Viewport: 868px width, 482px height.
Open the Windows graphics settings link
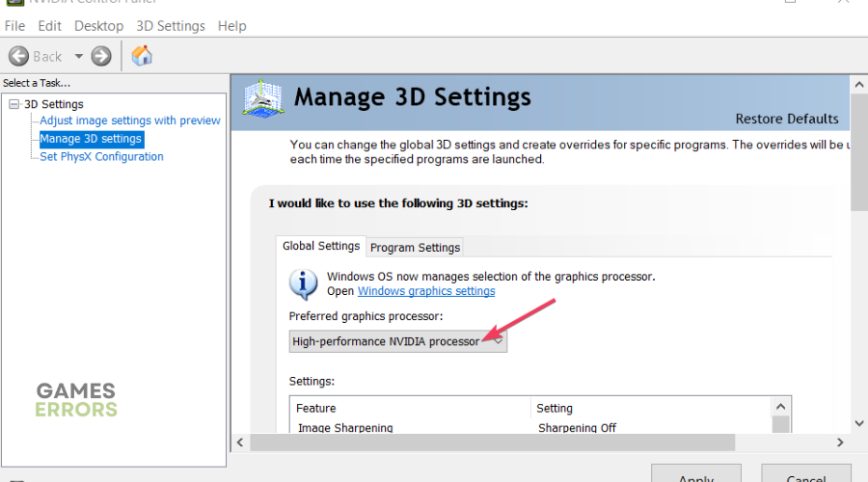pos(426,291)
